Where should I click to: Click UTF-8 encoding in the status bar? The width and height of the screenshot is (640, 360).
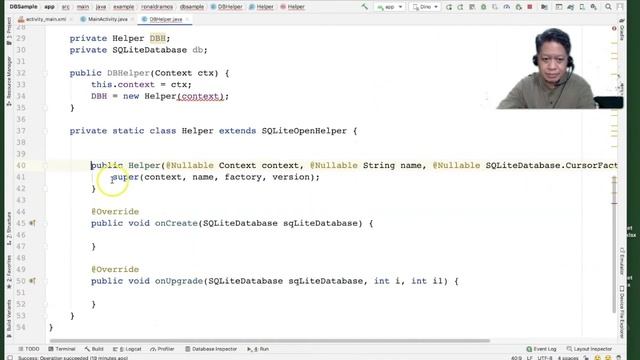(x=544, y=358)
